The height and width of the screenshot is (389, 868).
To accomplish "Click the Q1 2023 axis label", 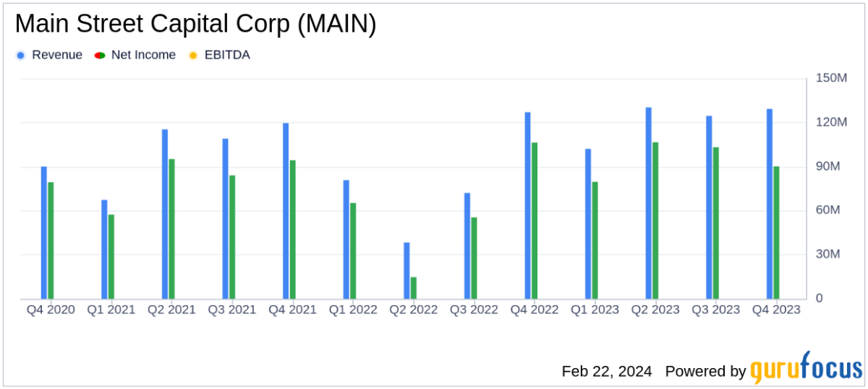I will [x=595, y=309].
